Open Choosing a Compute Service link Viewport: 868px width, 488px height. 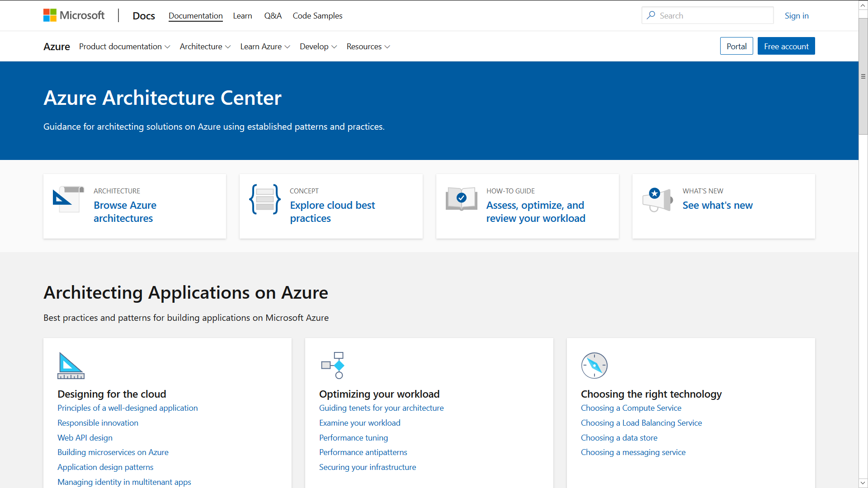click(x=631, y=408)
